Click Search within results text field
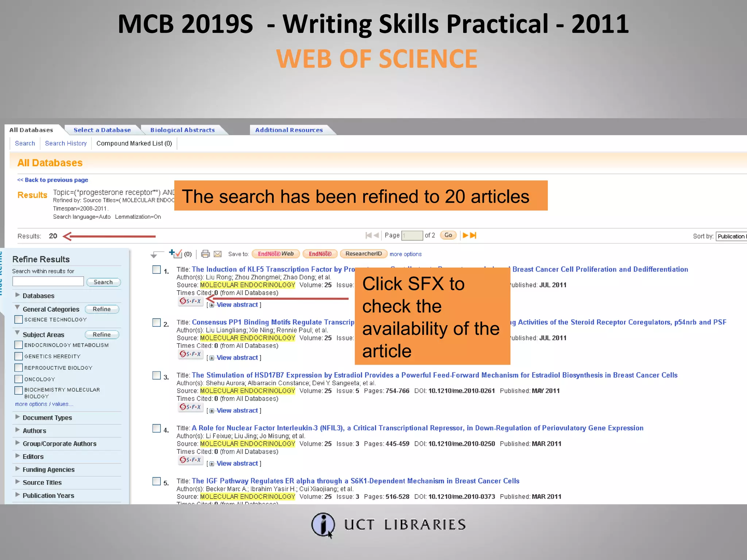The width and height of the screenshot is (747, 560). pos(48,281)
